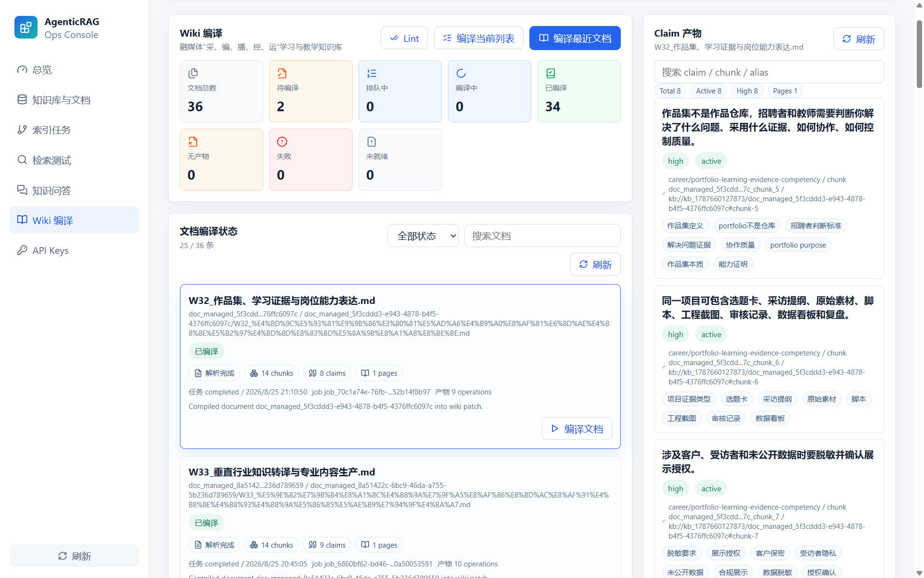The width and height of the screenshot is (924, 578).
Task: Click the 未就绪 file icon
Action: (x=372, y=142)
